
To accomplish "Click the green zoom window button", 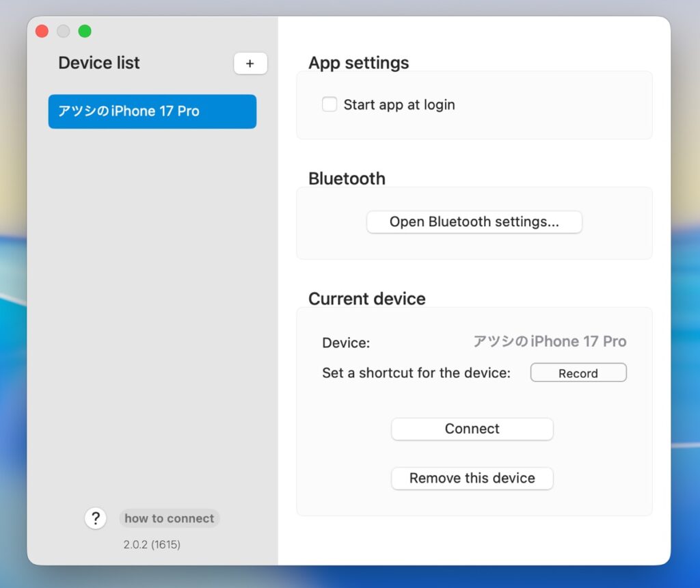I will [x=85, y=31].
